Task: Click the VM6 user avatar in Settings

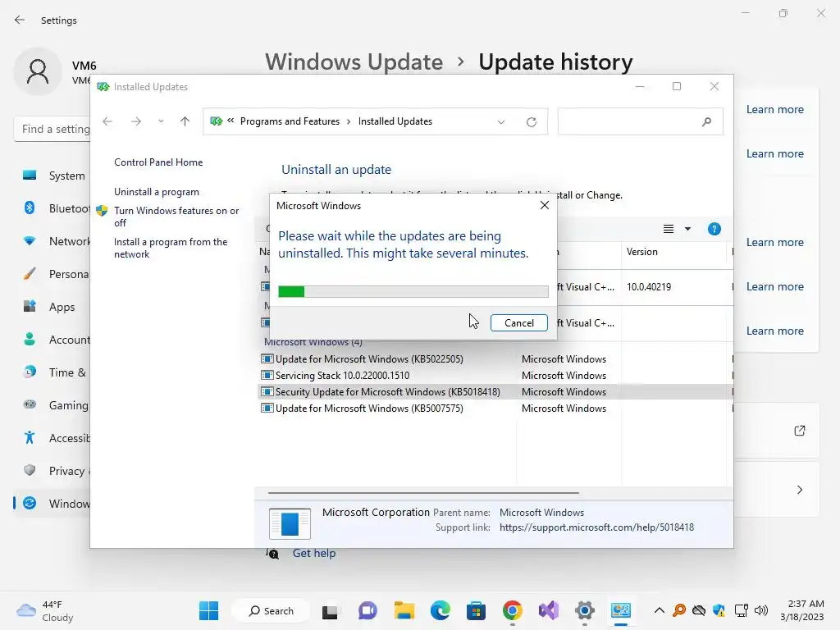Action: 38,71
